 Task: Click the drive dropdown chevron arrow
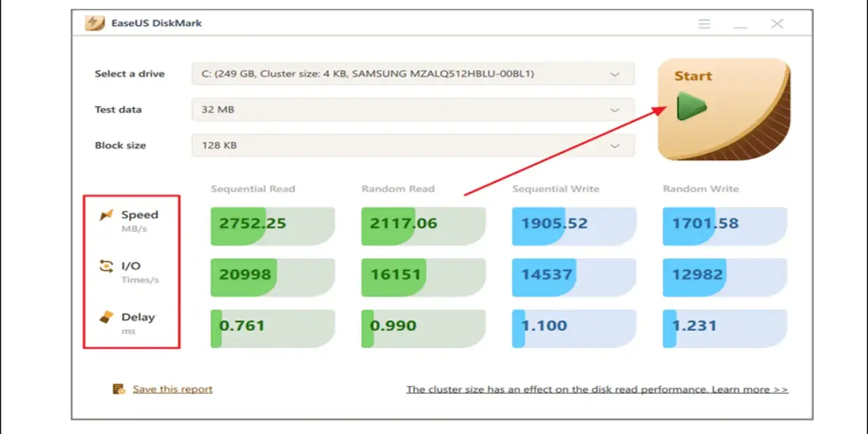(x=615, y=74)
